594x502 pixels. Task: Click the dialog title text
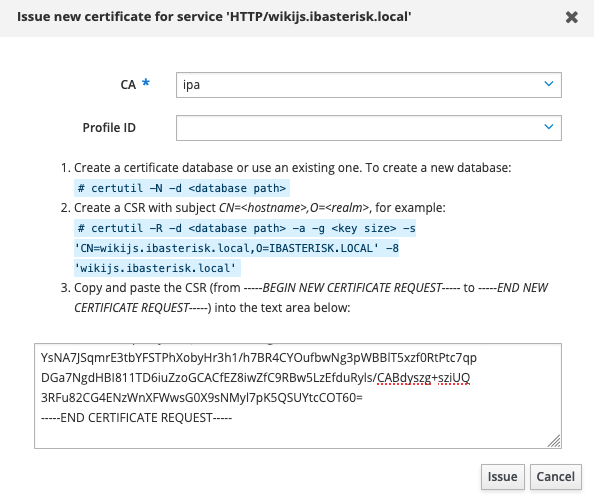[x=214, y=17]
